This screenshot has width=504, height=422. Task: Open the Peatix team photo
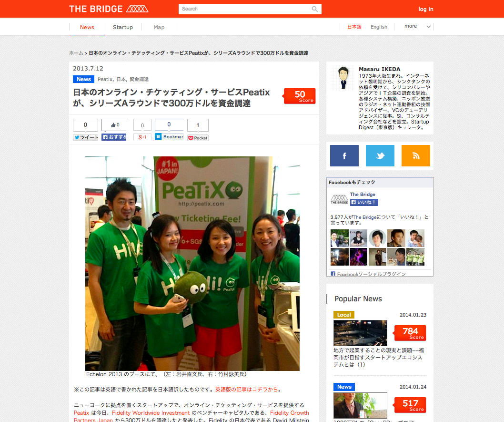192,263
